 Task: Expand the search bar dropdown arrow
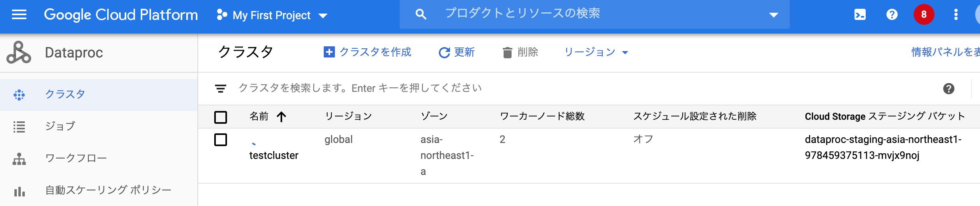(773, 15)
